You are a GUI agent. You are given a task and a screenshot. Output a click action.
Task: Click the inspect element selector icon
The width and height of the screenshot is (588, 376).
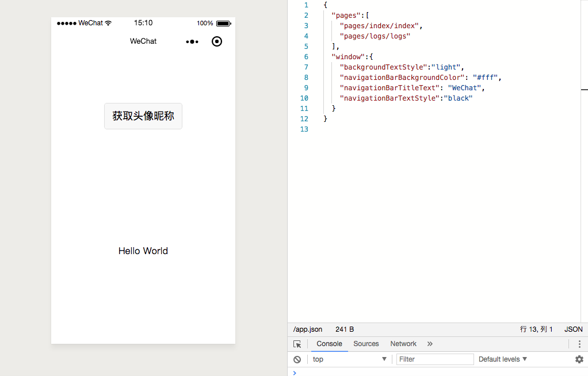coord(297,344)
